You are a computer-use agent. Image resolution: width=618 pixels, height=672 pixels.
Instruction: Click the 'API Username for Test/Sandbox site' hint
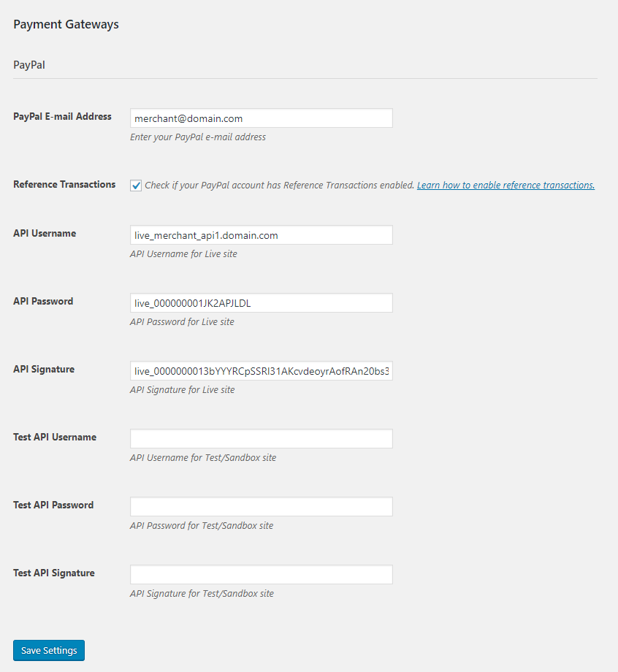point(203,458)
